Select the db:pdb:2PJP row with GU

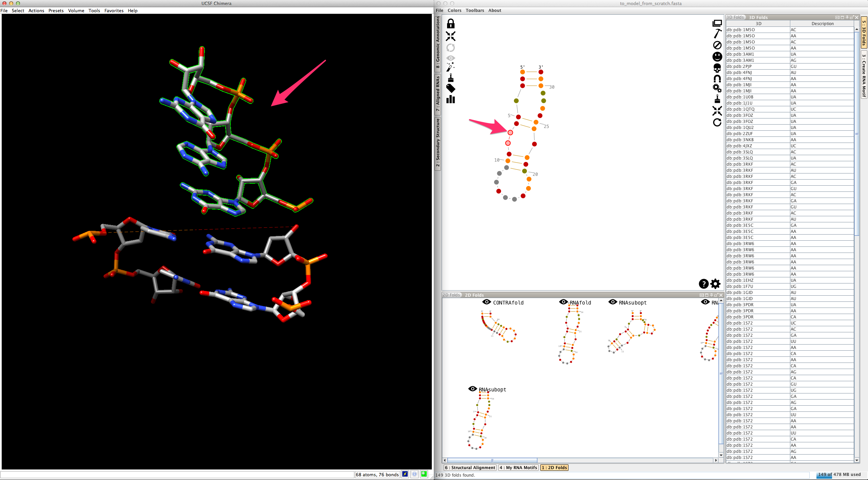tap(790, 66)
